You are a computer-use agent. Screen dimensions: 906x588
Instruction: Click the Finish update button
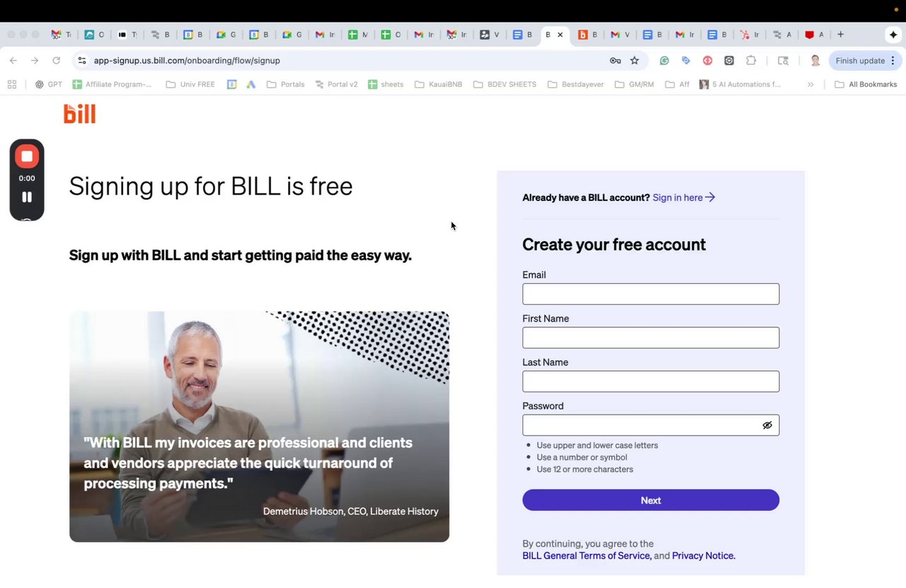tap(865, 61)
